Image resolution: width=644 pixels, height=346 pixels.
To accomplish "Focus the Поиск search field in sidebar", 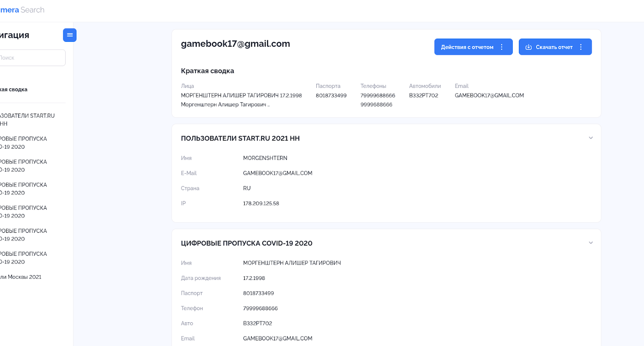I will [x=32, y=58].
